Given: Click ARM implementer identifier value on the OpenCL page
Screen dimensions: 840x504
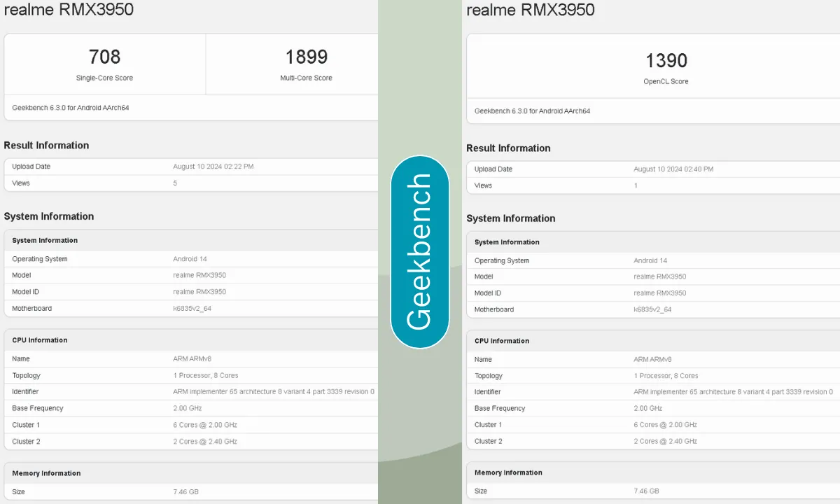Looking at the screenshot, I should pyautogui.click(x=733, y=392).
